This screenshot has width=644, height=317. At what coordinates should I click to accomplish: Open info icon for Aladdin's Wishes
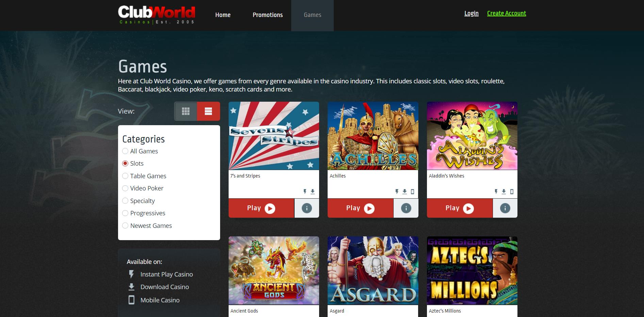pos(505,208)
